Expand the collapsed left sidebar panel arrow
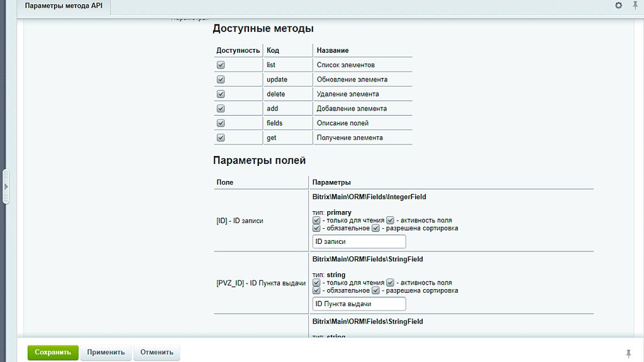The width and height of the screenshot is (644, 362). pos(6,186)
